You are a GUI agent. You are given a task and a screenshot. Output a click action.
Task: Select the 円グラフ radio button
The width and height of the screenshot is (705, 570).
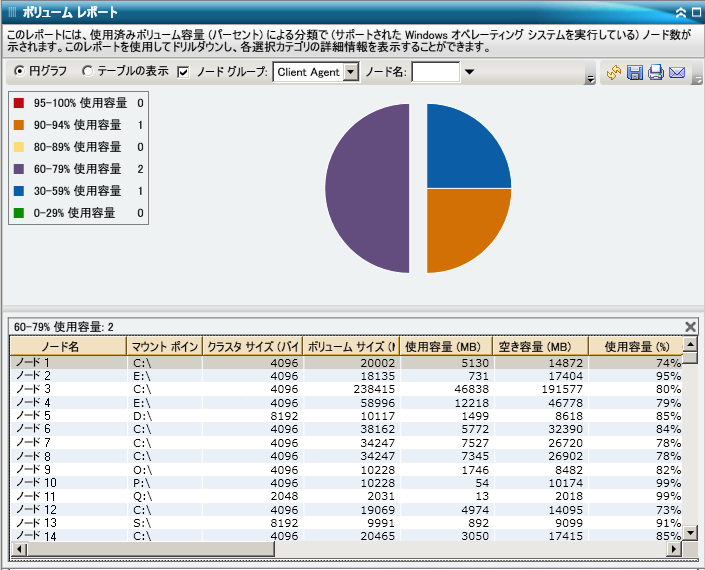(21, 72)
